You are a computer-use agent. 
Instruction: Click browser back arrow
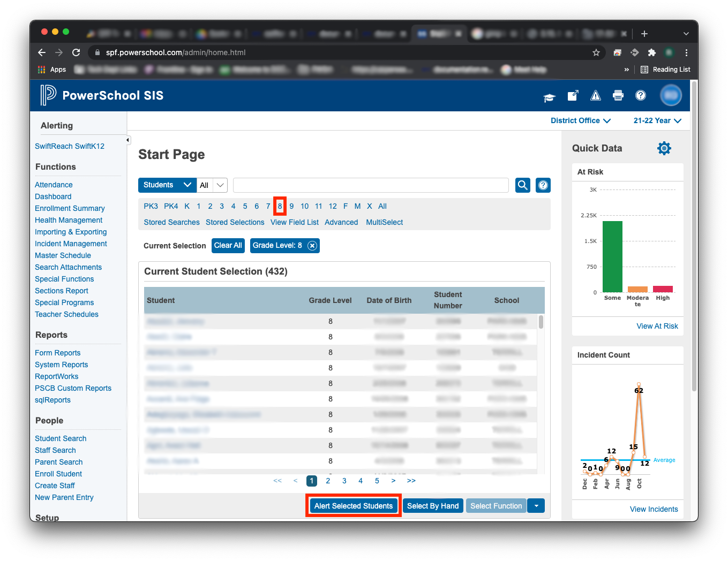[42, 52]
